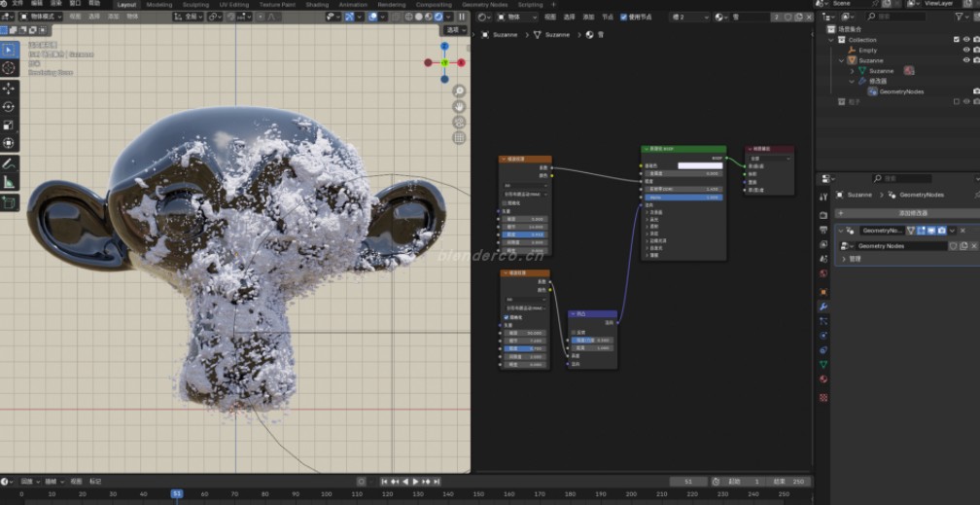Click the base color swatch on Principled BSDF

coord(700,165)
